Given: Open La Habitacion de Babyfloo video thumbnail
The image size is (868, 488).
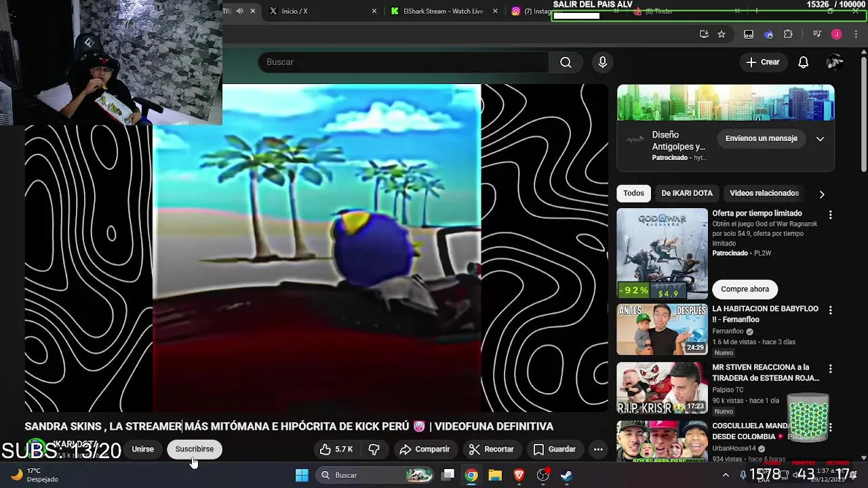Looking at the screenshot, I should tap(662, 329).
